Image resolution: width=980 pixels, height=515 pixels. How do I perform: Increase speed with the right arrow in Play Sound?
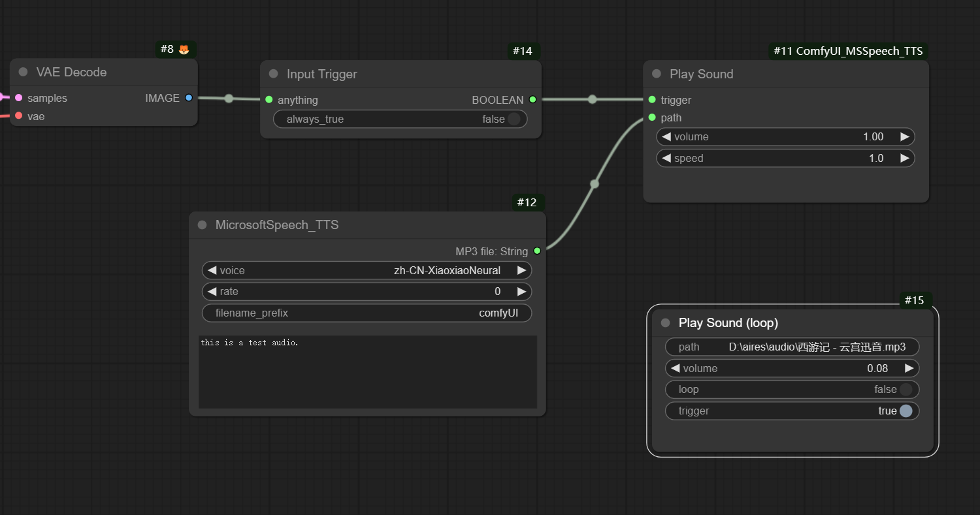pyautogui.click(x=905, y=158)
